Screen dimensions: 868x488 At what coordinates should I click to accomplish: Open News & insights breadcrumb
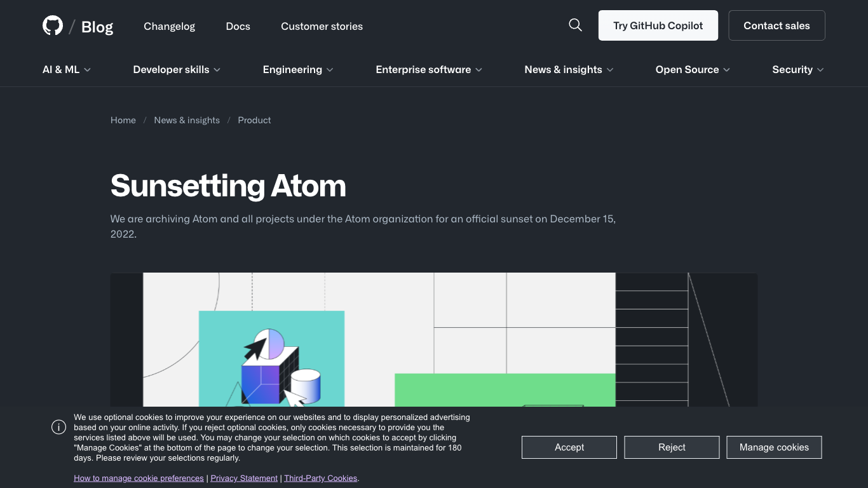coord(187,120)
